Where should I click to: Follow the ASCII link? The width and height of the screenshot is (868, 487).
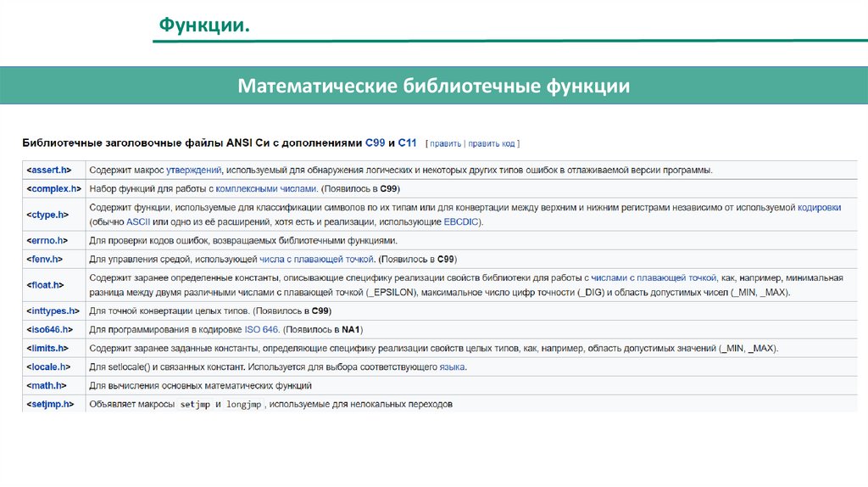[x=138, y=222]
